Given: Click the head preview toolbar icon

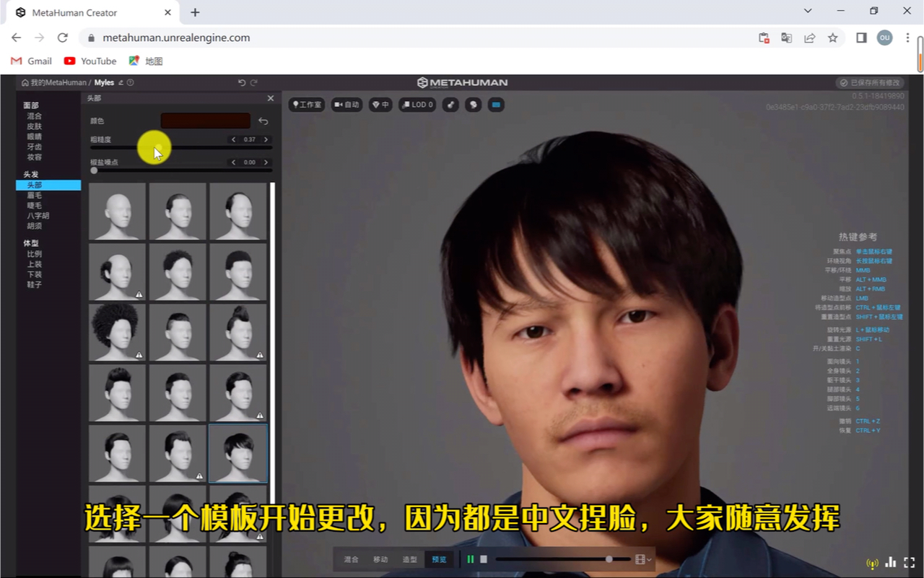Looking at the screenshot, I should click(x=471, y=105).
